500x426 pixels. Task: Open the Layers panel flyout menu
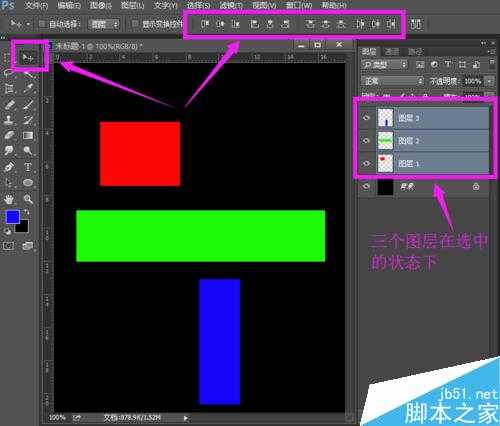[x=491, y=51]
